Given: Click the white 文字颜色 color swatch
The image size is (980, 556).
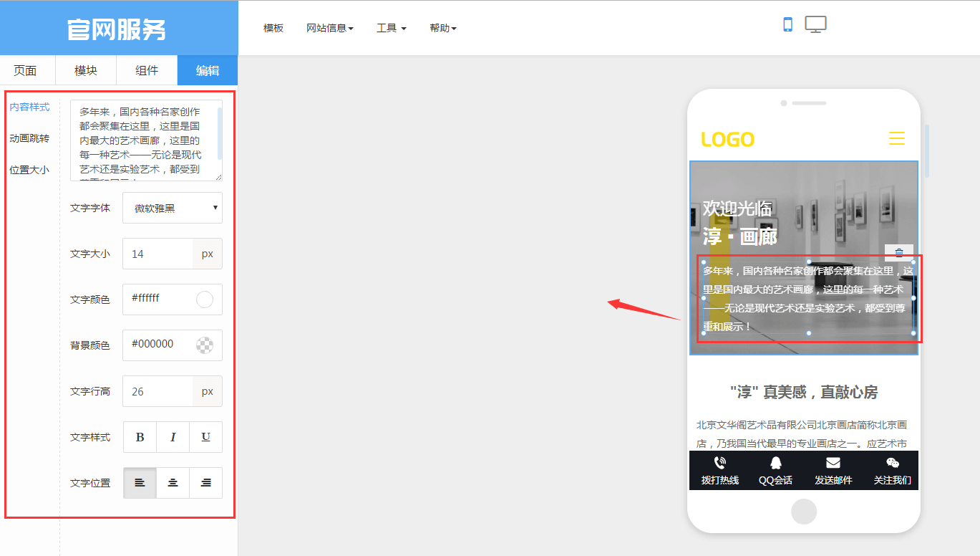Looking at the screenshot, I should tap(205, 299).
